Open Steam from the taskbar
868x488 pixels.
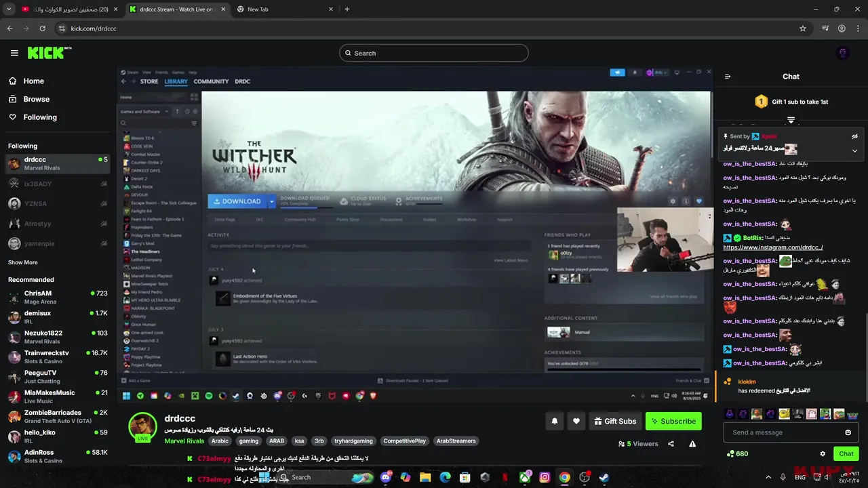point(604,477)
